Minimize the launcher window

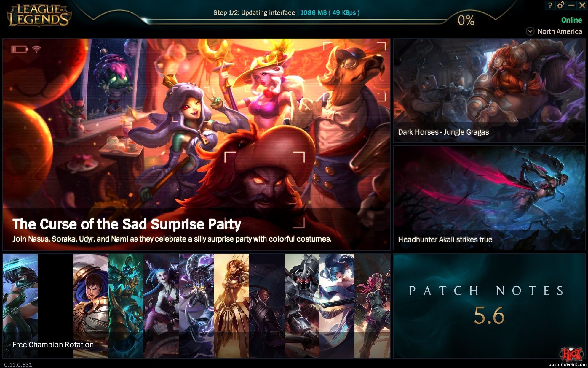pyautogui.click(x=571, y=5)
